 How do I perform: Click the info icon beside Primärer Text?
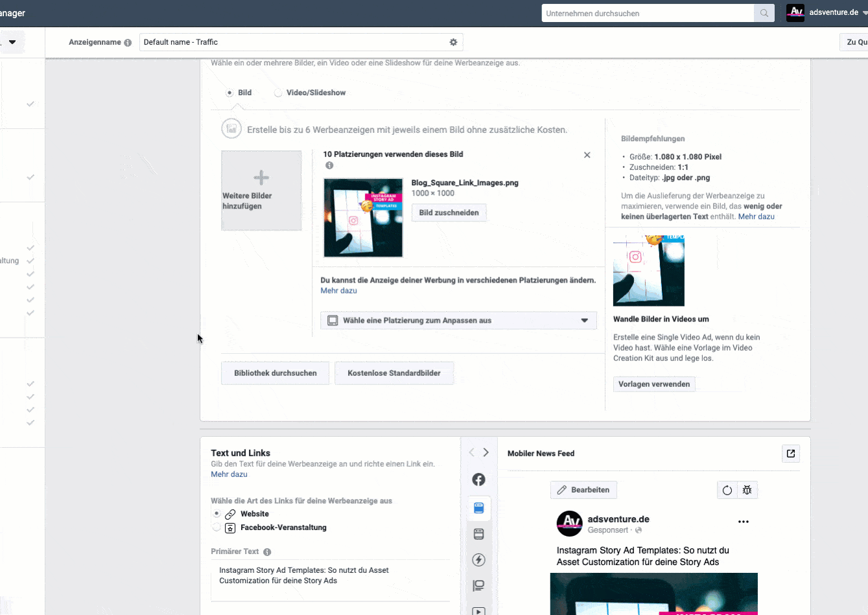click(267, 552)
